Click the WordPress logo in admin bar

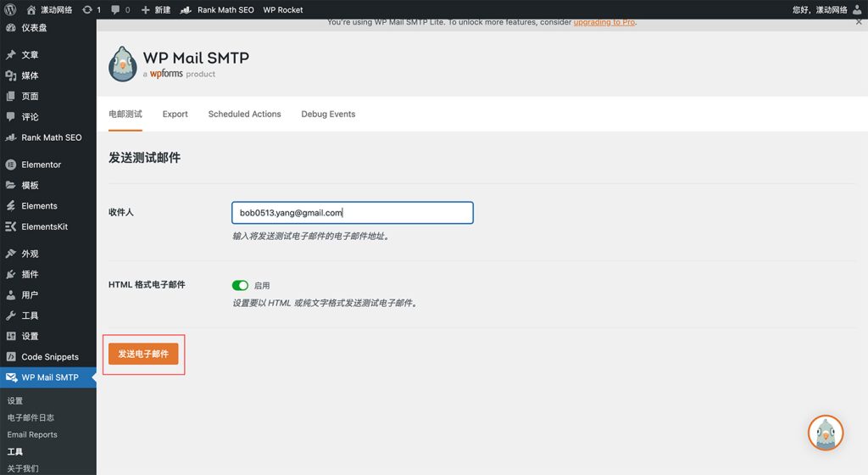10,9
